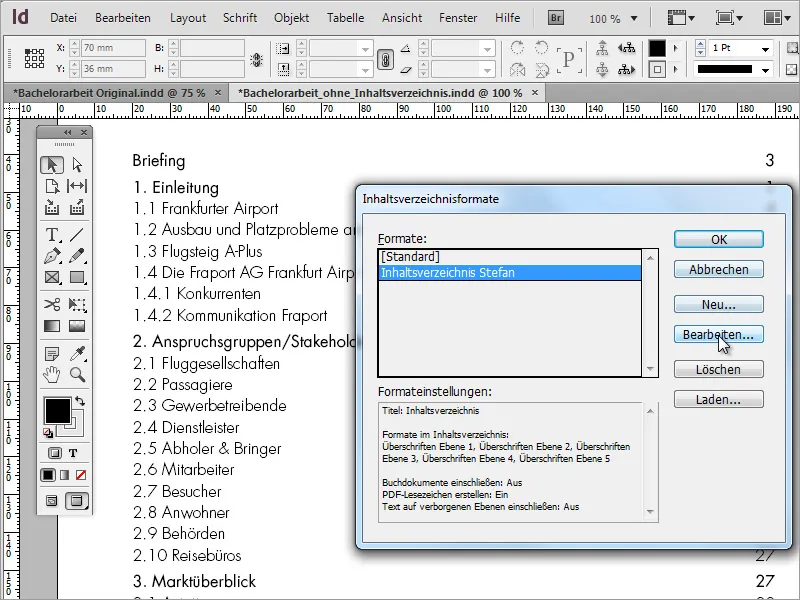Reset default fill and stroke
The image size is (800, 600).
[48, 433]
